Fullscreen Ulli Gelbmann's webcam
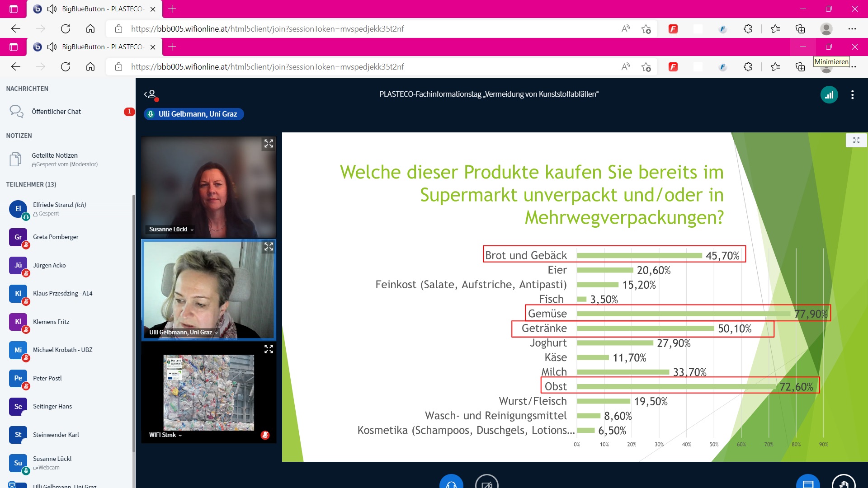Image resolution: width=868 pixels, height=488 pixels. [269, 247]
